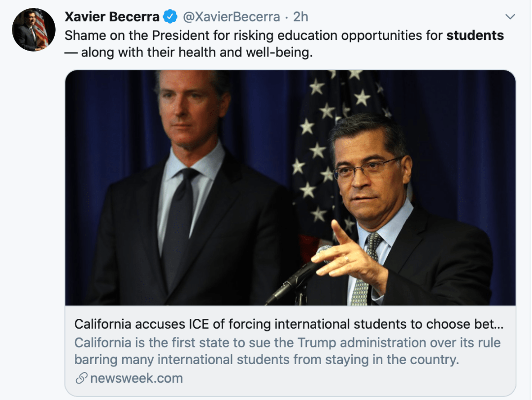Click the bold word "students" in the tweet
Screen dimensions: 532x400
coord(475,35)
